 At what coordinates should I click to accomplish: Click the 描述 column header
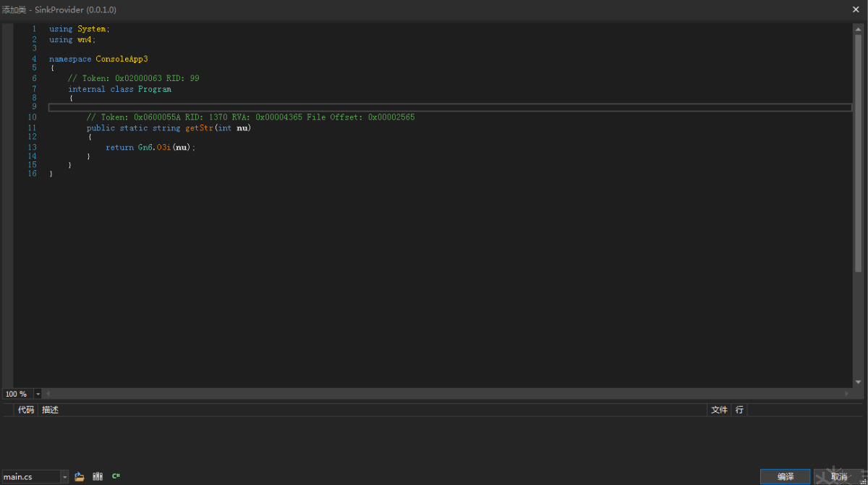(51, 410)
